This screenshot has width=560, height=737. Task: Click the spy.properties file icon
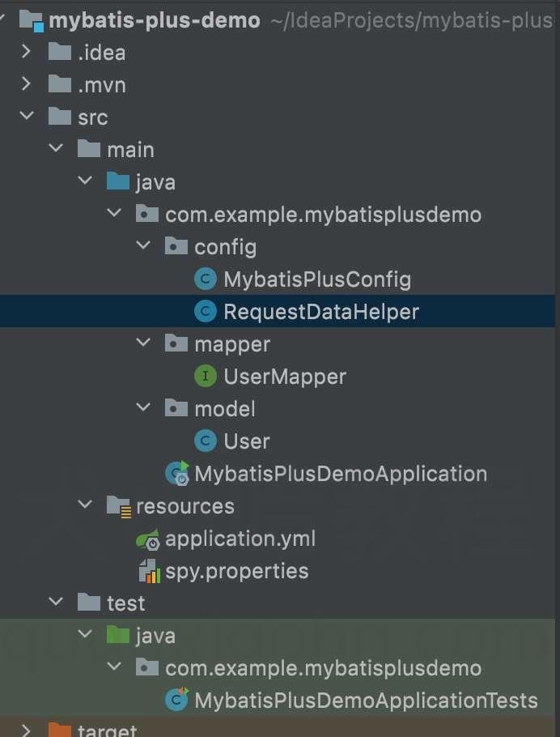tap(150, 571)
